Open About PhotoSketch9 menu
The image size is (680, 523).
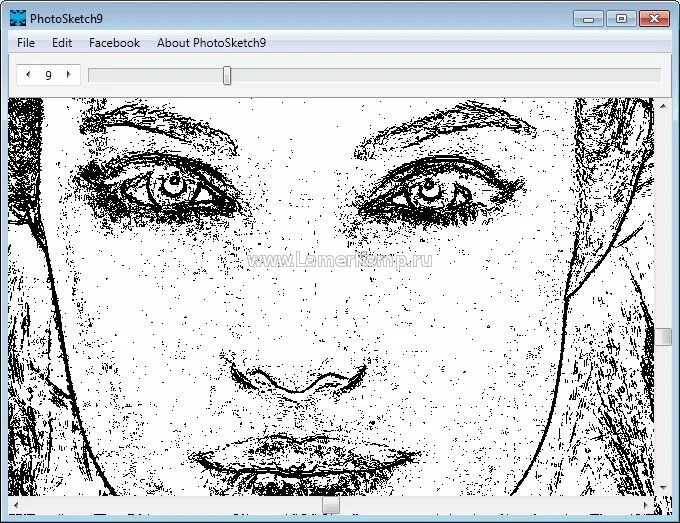pos(211,43)
